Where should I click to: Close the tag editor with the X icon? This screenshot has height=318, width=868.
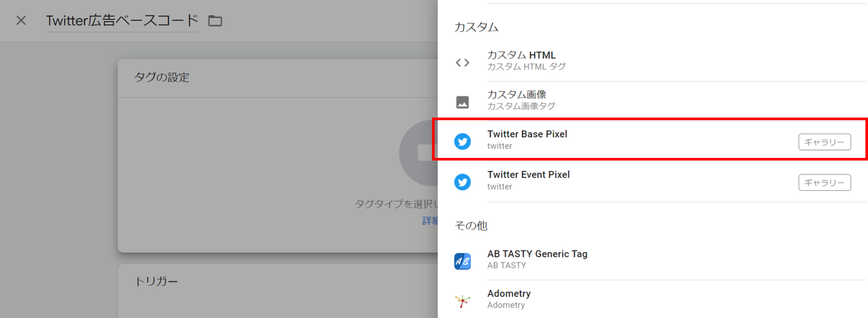[x=21, y=20]
